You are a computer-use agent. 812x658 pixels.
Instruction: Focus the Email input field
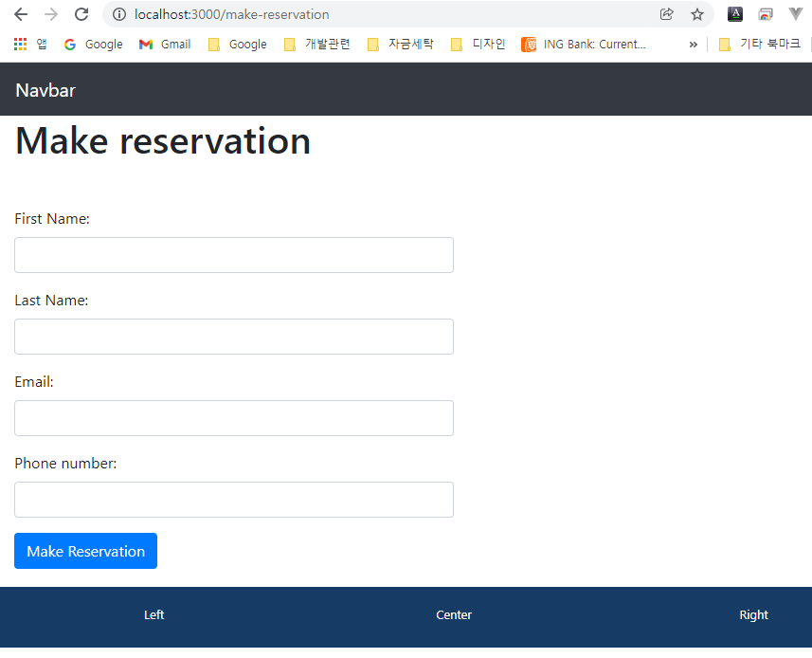[x=234, y=418]
